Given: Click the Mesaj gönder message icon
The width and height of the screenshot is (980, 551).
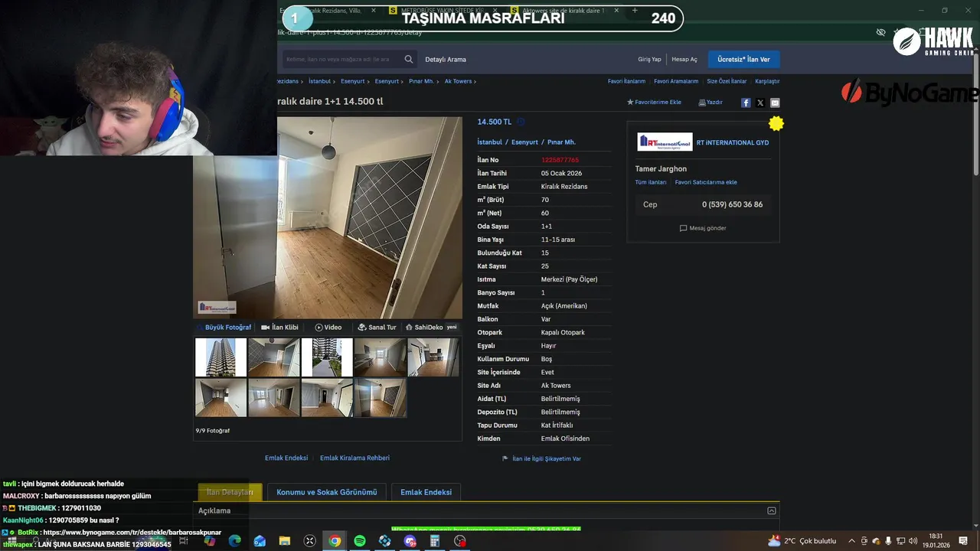Looking at the screenshot, I should (683, 228).
